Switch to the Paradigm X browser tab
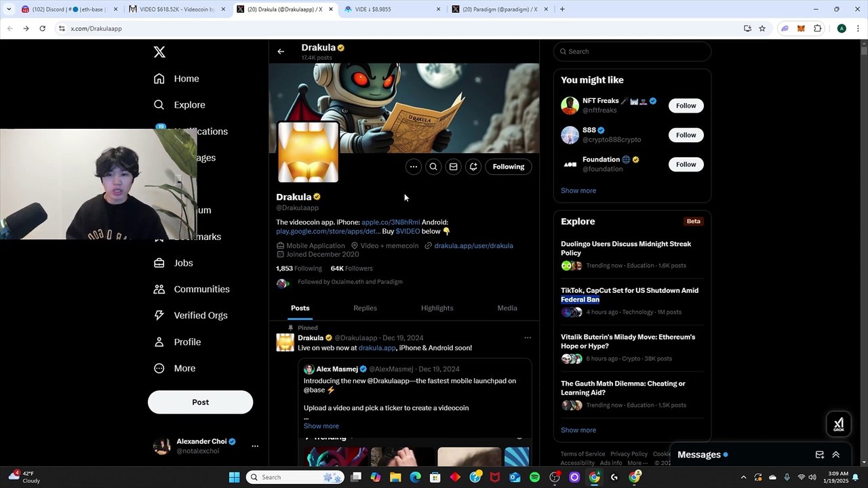Image resolution: width=868 pixels, height=488 pixels. click(x=501, y=9)
